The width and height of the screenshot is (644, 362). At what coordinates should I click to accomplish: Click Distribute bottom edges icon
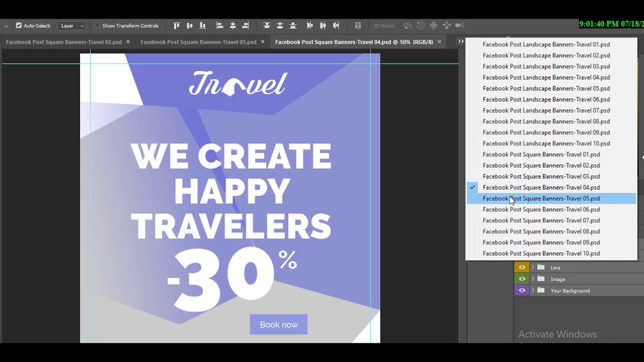point(293,26)
